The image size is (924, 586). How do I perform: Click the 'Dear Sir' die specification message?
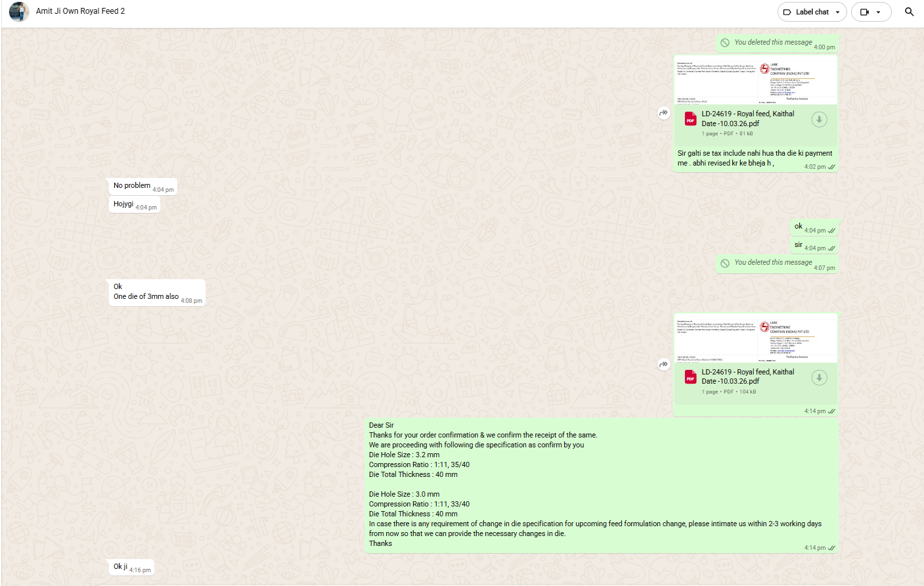pos(594,485)
